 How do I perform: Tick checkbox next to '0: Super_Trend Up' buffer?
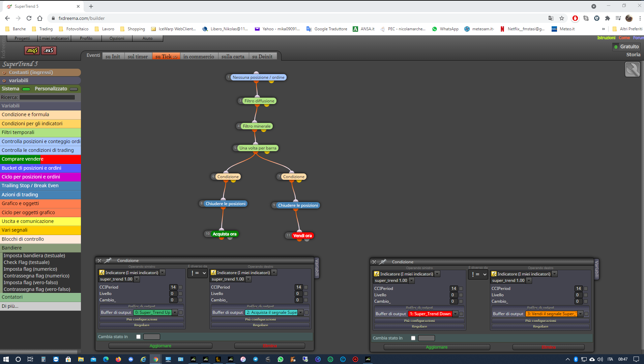[181, 312]
